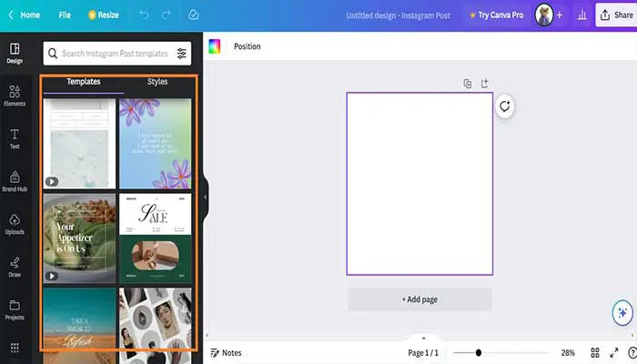
Task: Click the duplicate page icon above canvas
Action: tap(468, 84)
